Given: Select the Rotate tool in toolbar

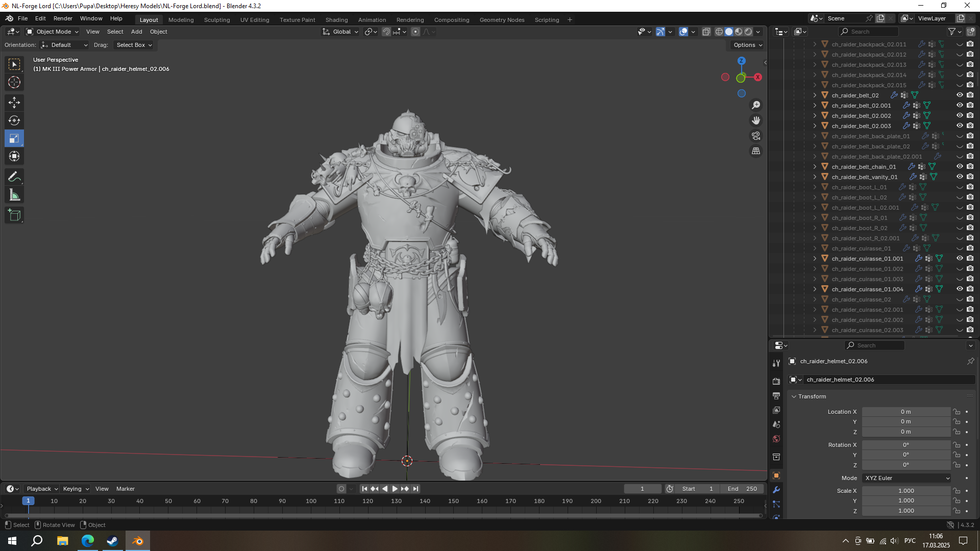Looking at the screenshot, I should [14, 120].
